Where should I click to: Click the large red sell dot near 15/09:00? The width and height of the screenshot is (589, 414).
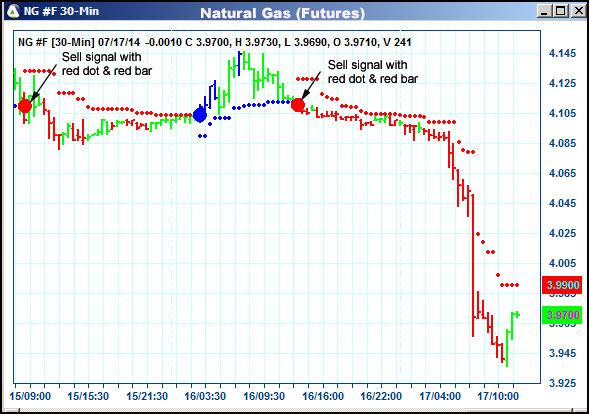[25, 106]
